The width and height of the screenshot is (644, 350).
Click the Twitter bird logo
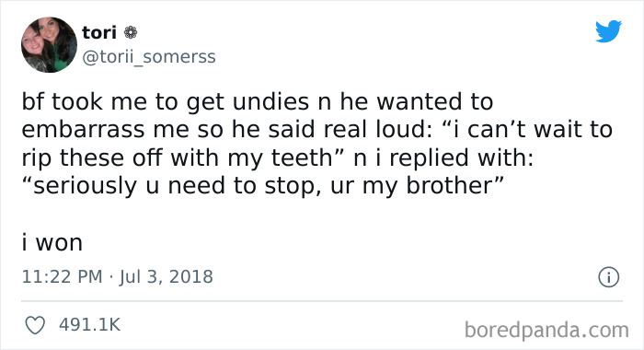[608, 30]
